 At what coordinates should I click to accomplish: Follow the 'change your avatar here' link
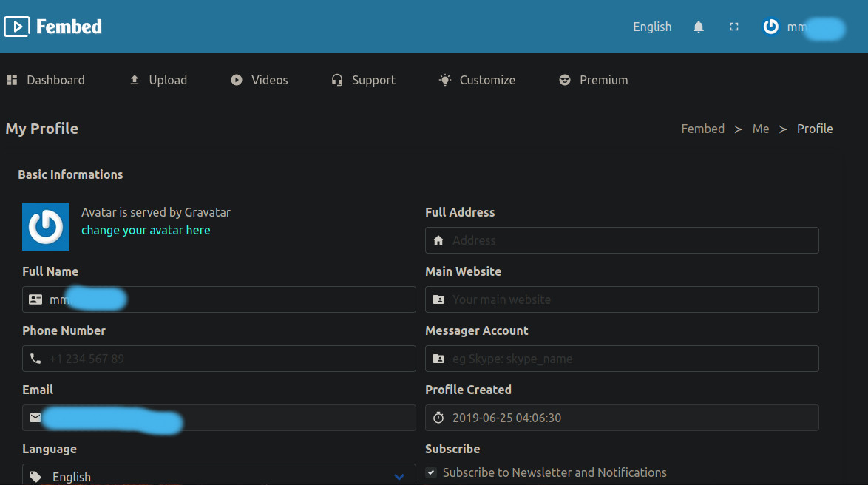[x=146, y=231]
